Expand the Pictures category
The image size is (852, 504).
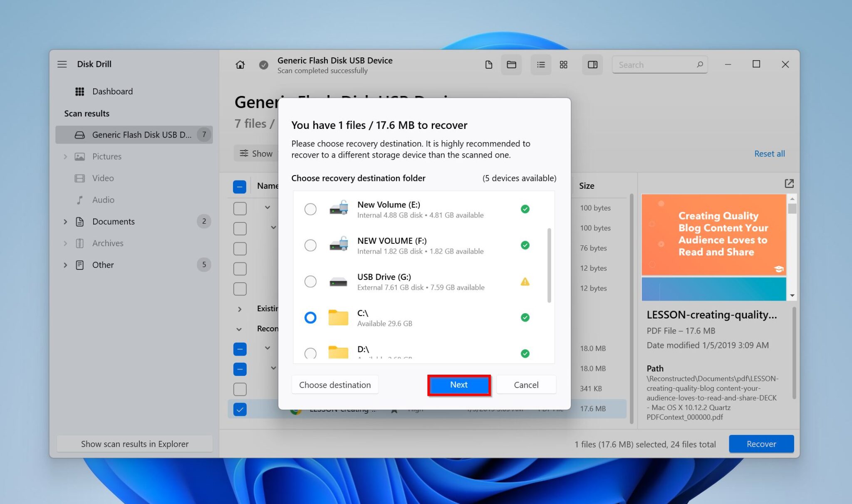click(65, 157)
